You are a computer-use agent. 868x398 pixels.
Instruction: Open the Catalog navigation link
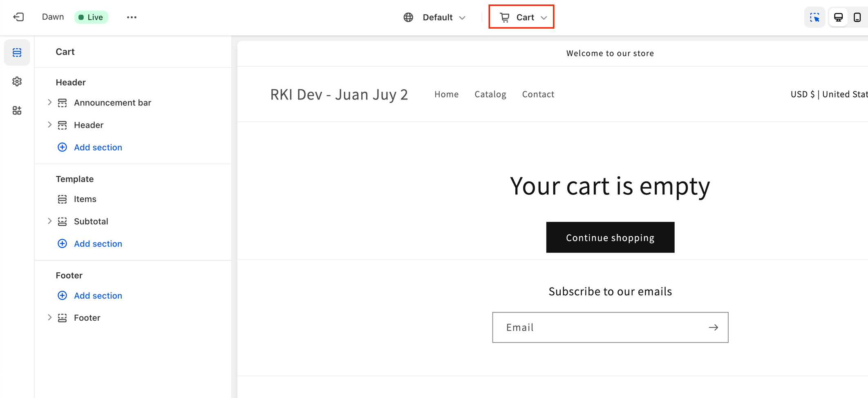point(490,94)
